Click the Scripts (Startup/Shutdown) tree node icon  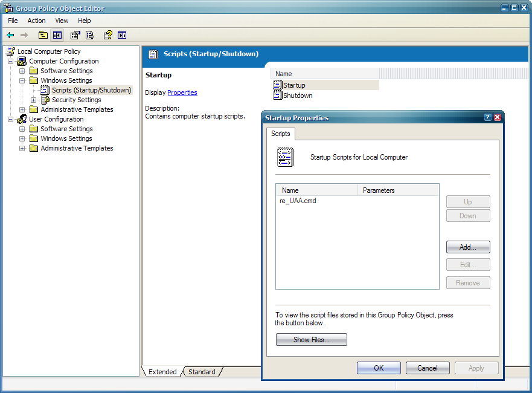pyautogui.click(x=45, y=90)
